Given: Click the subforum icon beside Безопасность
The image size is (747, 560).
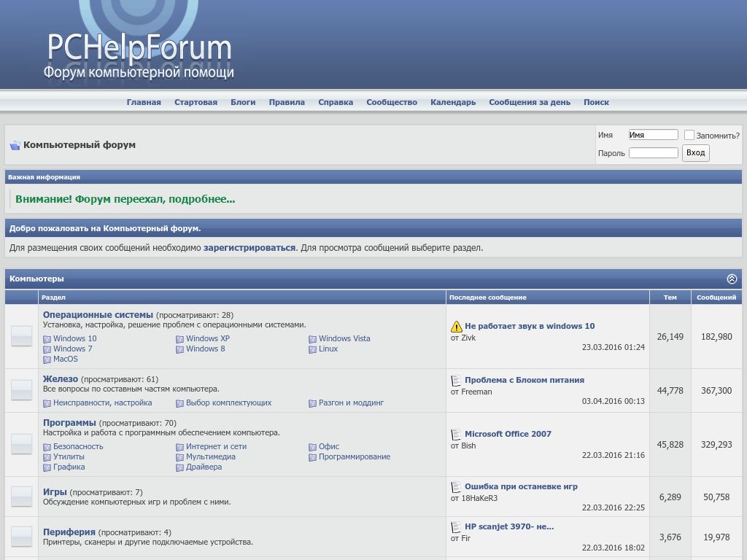Looking at the screenshot, I should (47, 447).
